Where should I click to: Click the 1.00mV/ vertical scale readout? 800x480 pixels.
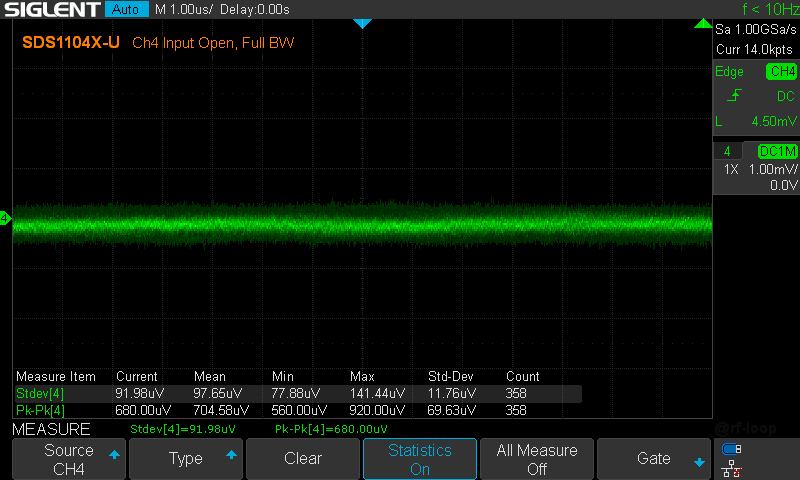pos(772,169)
